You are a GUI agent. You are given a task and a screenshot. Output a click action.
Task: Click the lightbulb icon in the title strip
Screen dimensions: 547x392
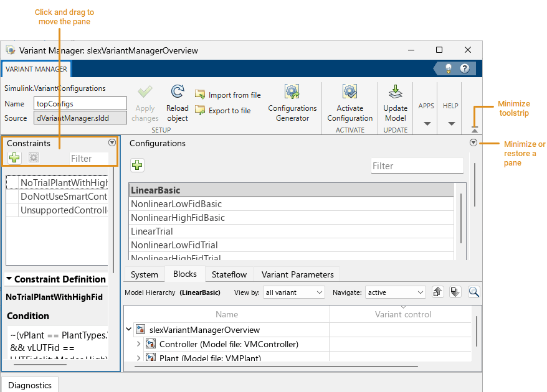pos(449,68)
